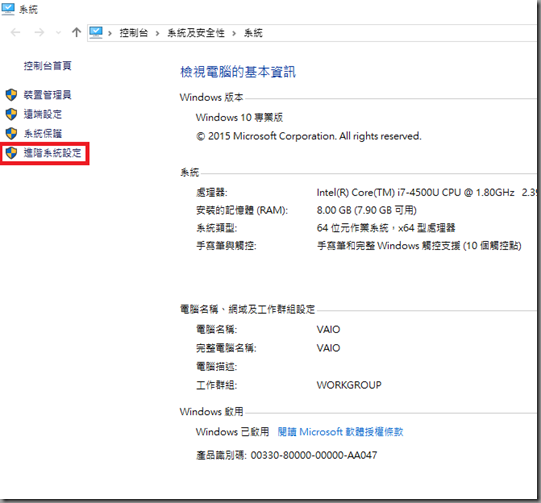Select the 64 位元作業系統 system type value
Viewport: 541px width, 503px height.
[x=386, y=228]
